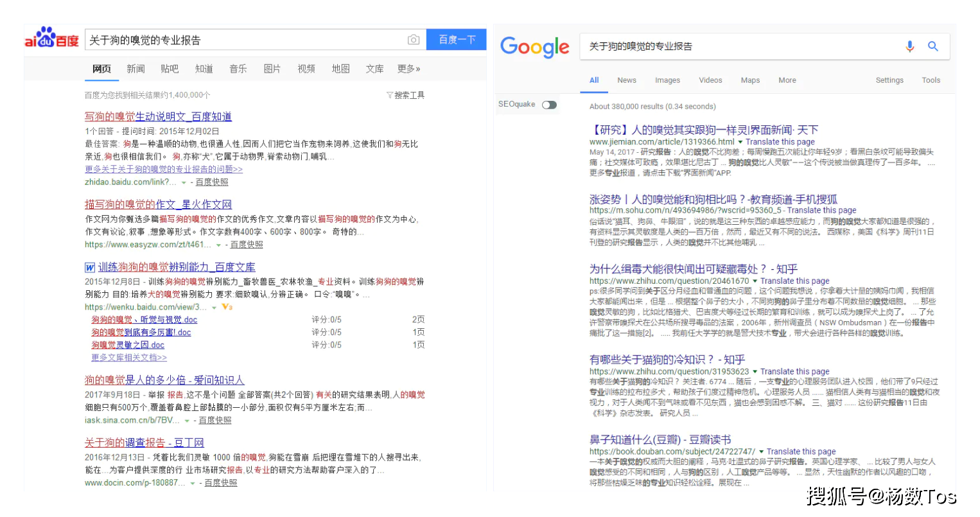The height and width of the screenshot is (517, 980).
Task: Switch to the Google News tab
Action: (627, 80)
